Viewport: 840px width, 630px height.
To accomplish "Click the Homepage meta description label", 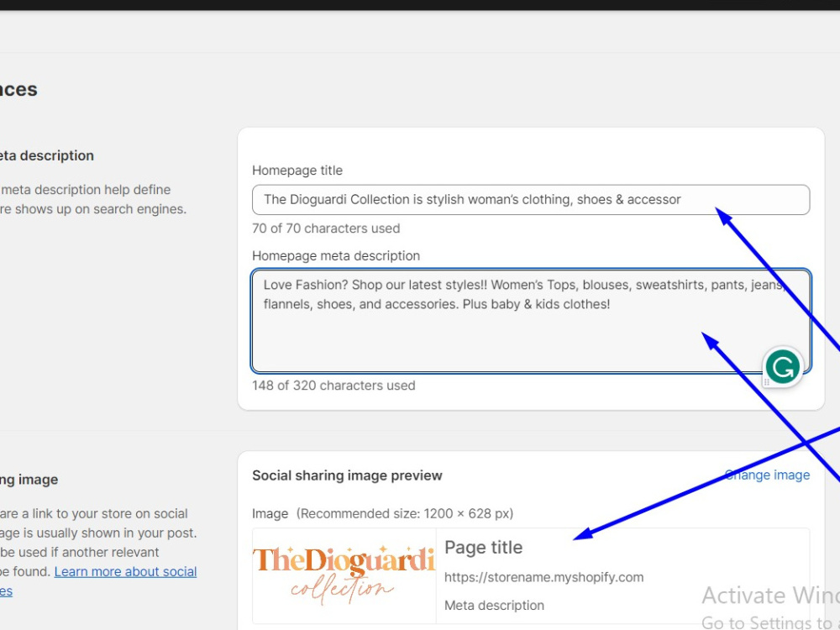I will pos(336,256).
